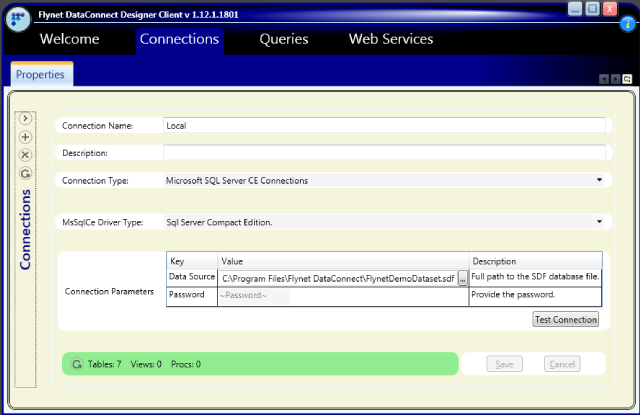Click the refresh icon beside Tables: 7
This screenshot has height=415, width=640.
(76, 364)
